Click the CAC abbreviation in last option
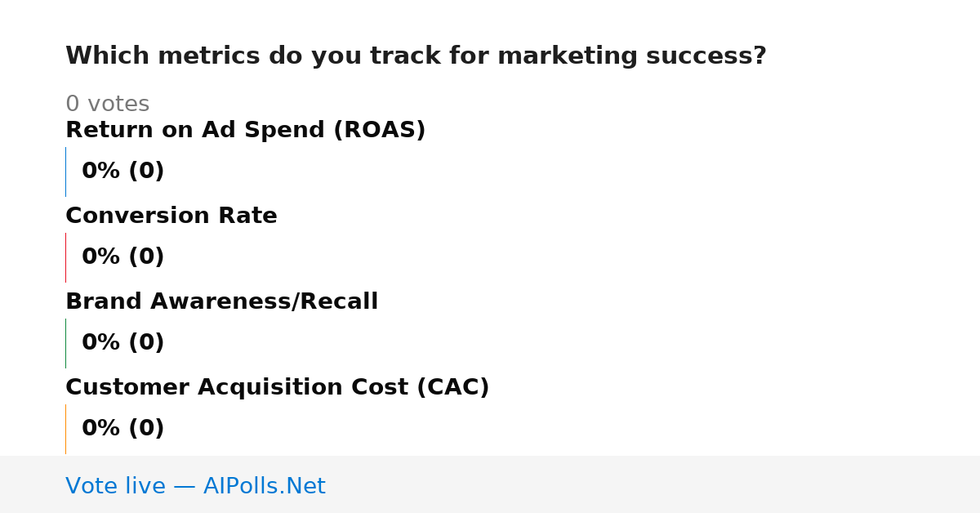This screenshot has height=513, width=980. (x=453, y=388)
